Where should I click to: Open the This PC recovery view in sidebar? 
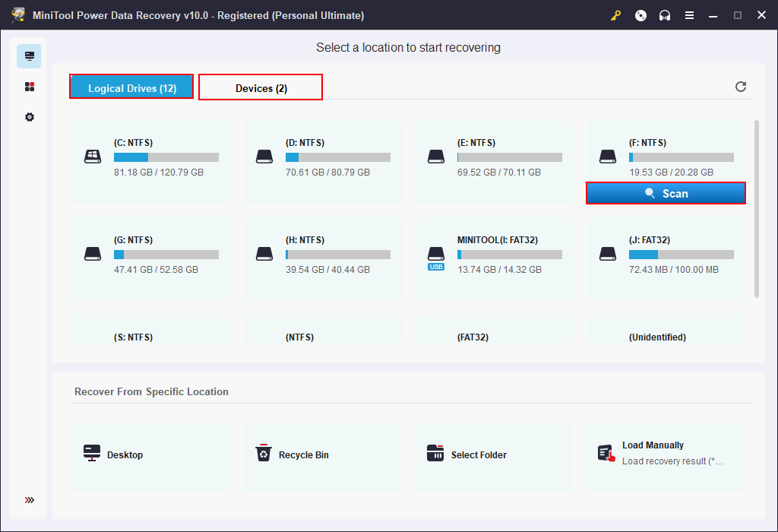(x=30, y=56)
